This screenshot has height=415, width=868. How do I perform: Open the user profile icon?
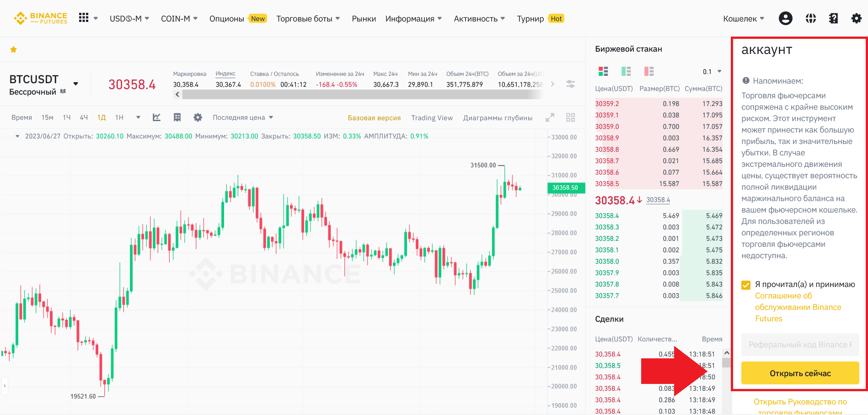click(x=785, y=18)
